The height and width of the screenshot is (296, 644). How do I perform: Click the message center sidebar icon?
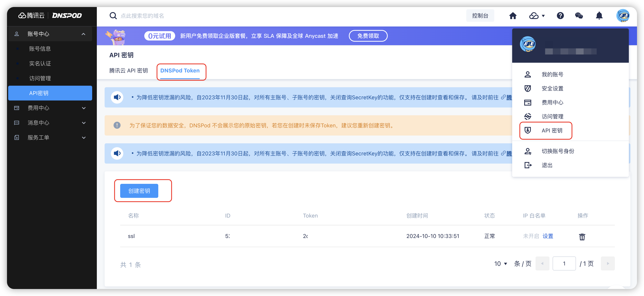(x=17, y=123)
